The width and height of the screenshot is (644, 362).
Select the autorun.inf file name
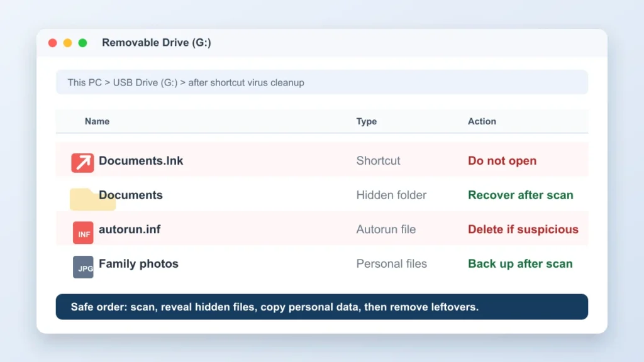130,229
